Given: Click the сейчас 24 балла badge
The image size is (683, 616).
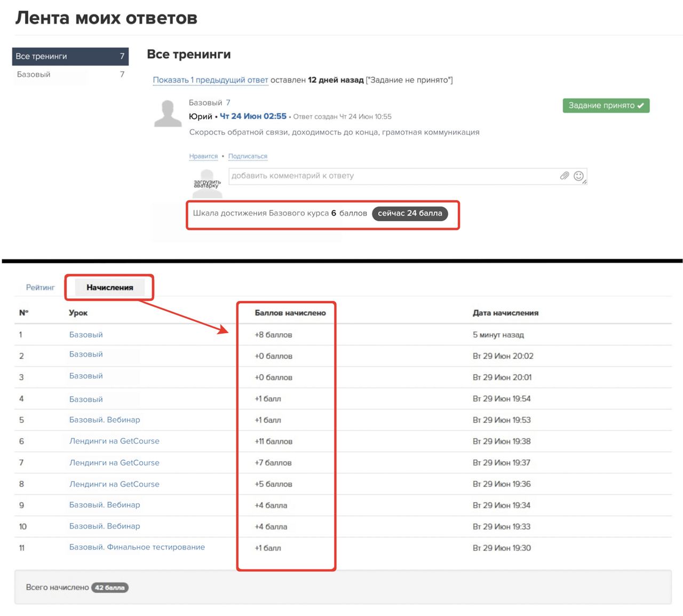Looking at the screenshot, I should [x=410, y=213].
